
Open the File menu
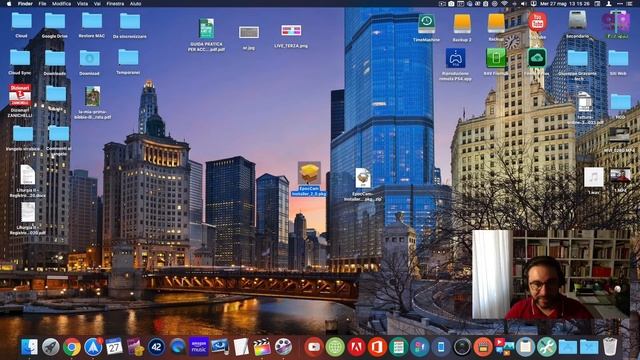(42, 4)
